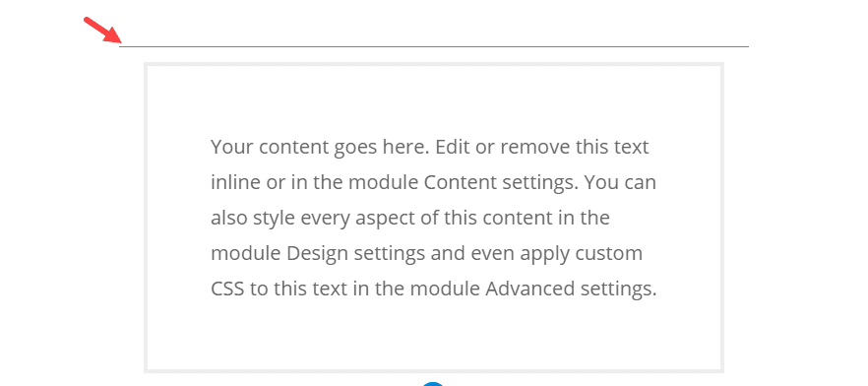The width and height of the screenshot is (868, 386).
Task: Click the blue circular button at bottom
Action: pos(434,383)
